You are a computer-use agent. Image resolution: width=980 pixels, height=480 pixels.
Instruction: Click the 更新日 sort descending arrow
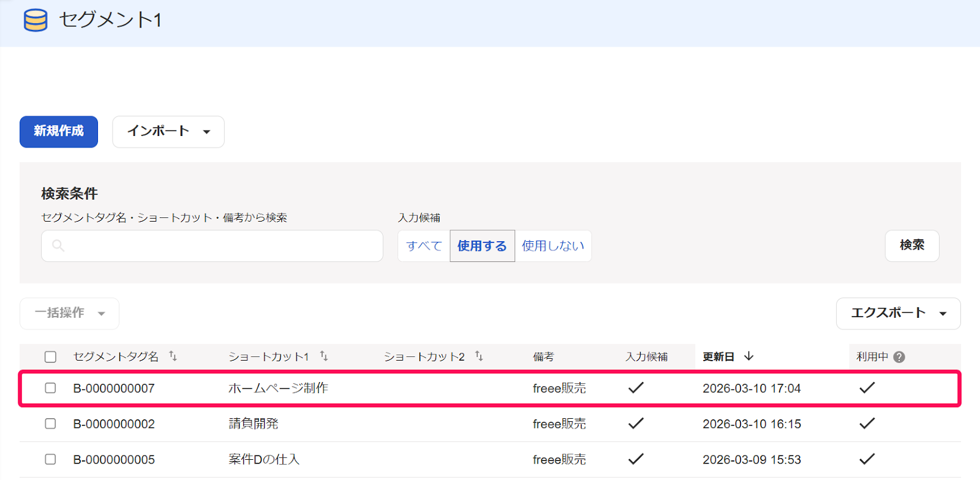click(x=748, y=356)
